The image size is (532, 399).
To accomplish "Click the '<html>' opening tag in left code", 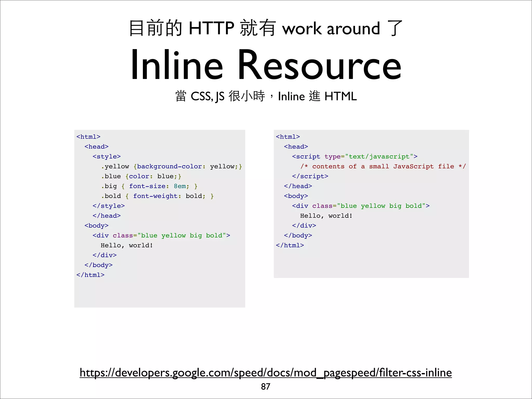I will pos(88,137).
